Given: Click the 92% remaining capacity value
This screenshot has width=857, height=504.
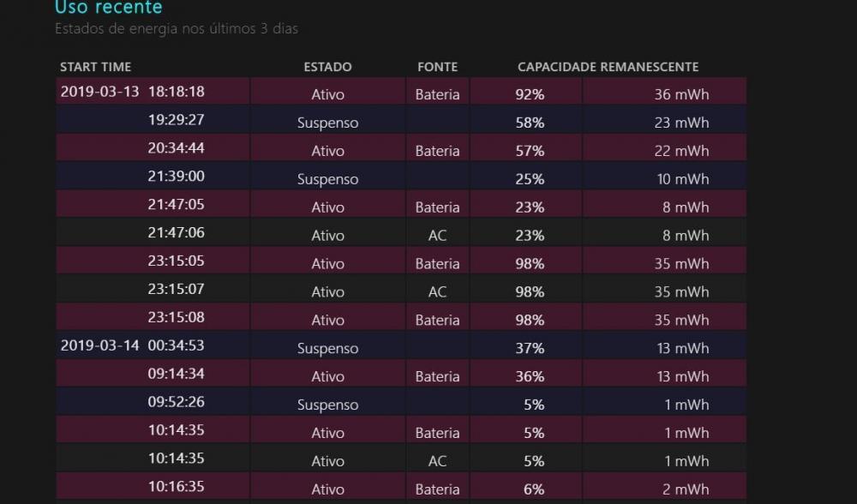Looking at the screenshot, I should (530, 94).
